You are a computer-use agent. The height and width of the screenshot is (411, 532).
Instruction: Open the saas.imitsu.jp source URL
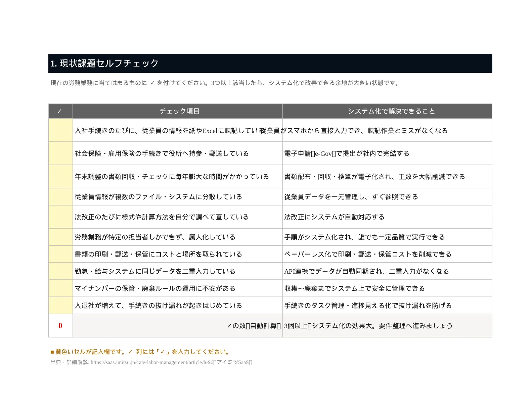[x=152, y=362]
